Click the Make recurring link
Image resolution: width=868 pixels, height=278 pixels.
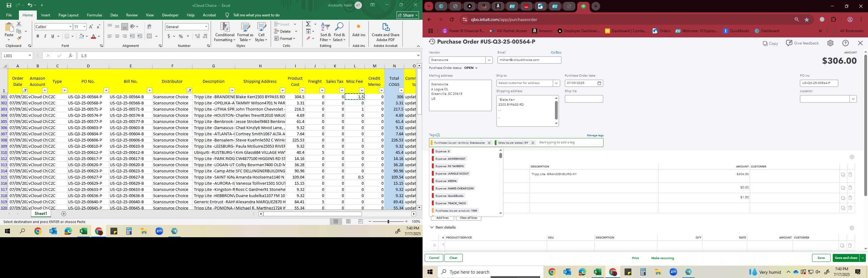663,258
